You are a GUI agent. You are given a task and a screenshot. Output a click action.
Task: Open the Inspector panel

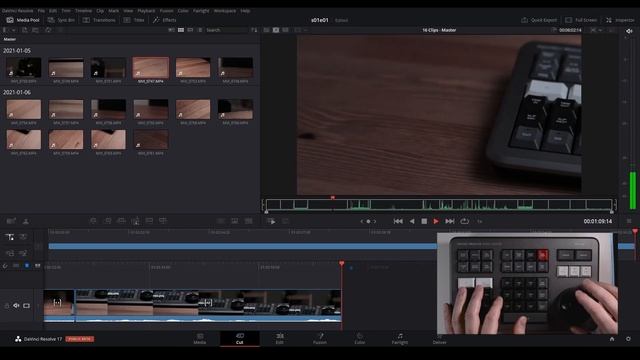tap(620, 20)
